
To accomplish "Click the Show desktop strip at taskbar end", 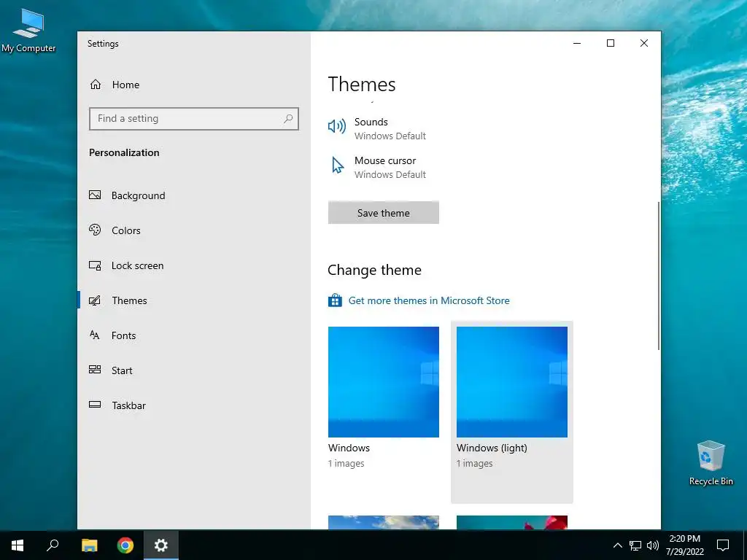I will point(745,545).
